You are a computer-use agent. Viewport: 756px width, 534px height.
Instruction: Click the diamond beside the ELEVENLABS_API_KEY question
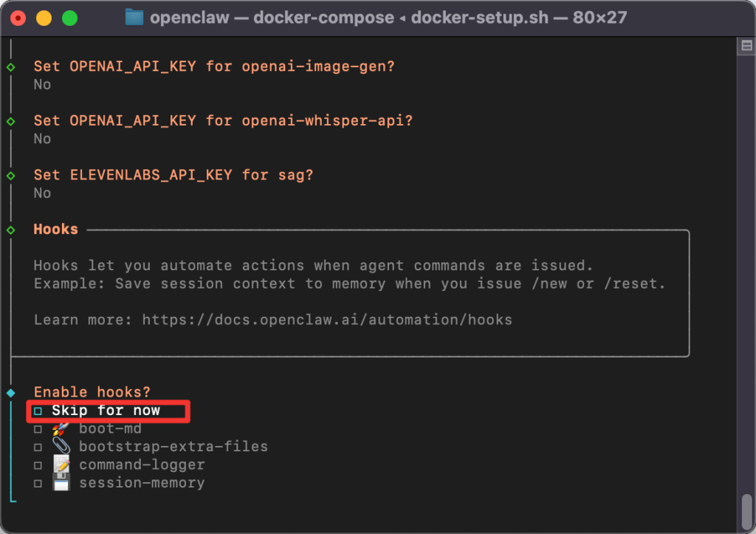point(10,174)
